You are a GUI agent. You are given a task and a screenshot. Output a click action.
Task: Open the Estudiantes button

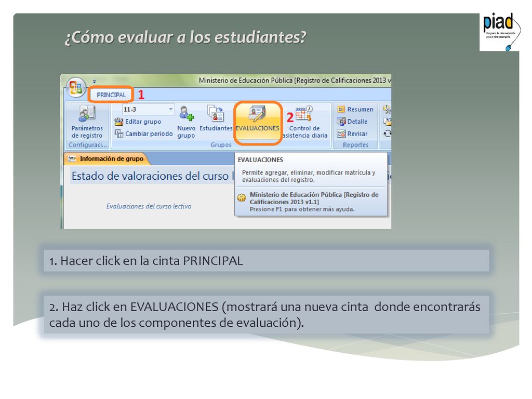216,118
